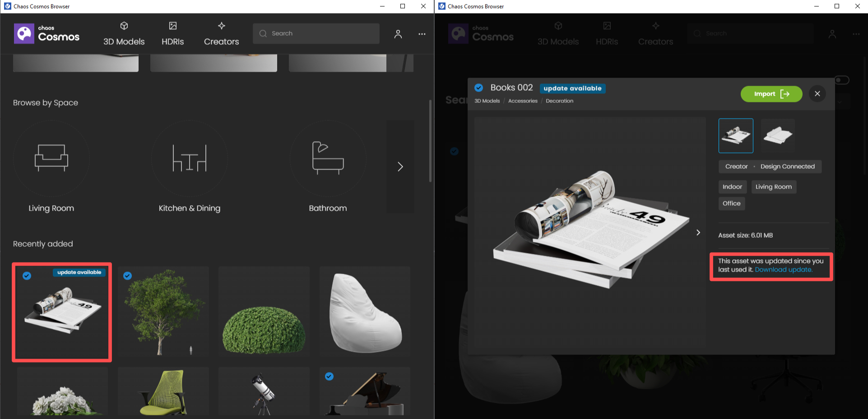
Task: Close the Books 002 details dialog
Action: (817, 94)
